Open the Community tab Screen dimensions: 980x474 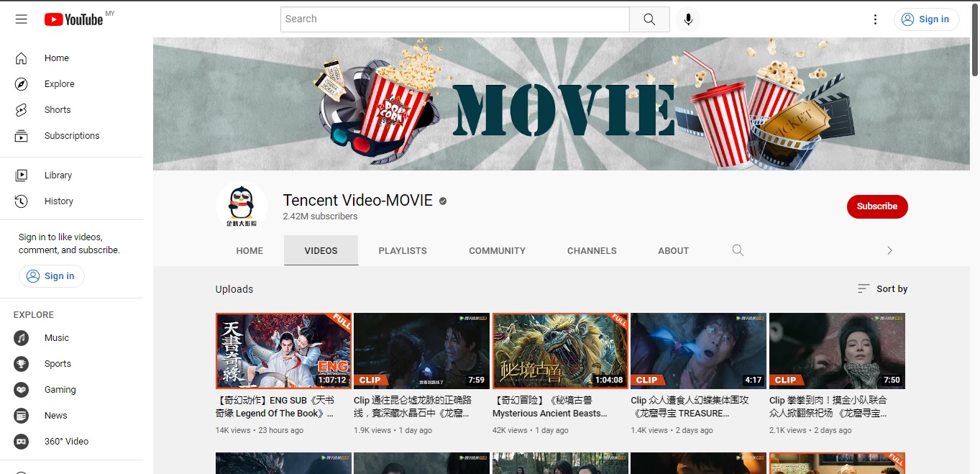(x=497, y=251)
